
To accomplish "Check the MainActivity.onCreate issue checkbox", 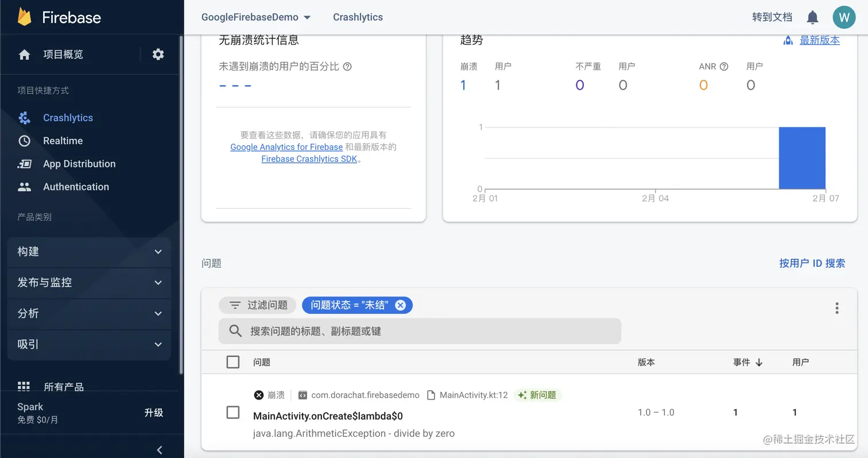I will (x=232, y=413).
